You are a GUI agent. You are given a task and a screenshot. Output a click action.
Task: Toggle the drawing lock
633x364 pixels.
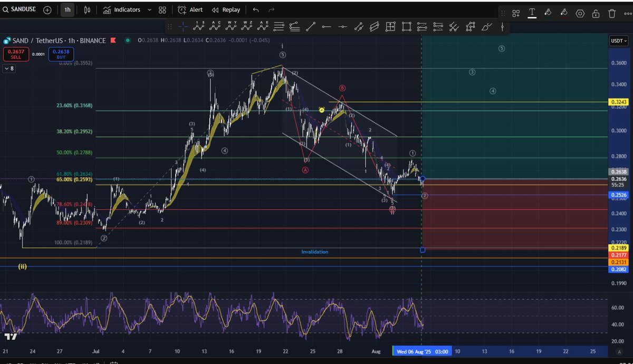[x=596, y=13]
